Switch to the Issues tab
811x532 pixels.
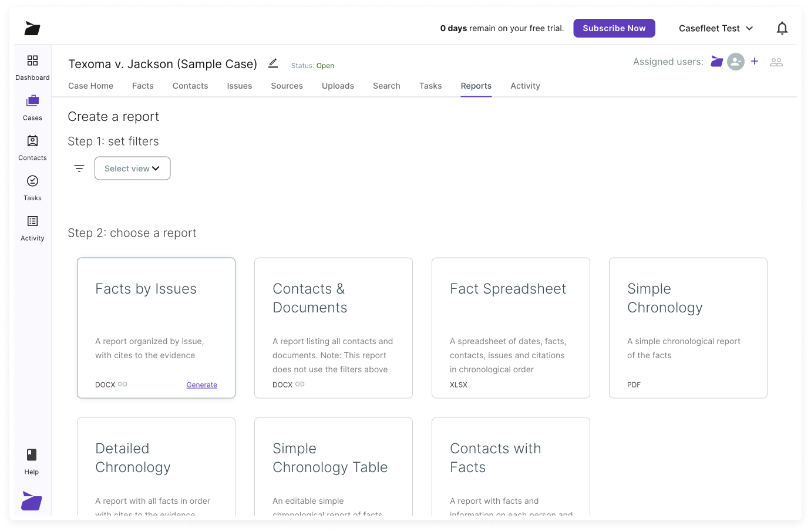(239, 86)
